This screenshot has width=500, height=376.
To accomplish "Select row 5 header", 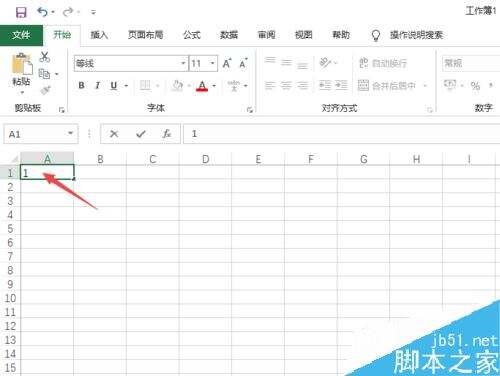I will pos(10,229).
